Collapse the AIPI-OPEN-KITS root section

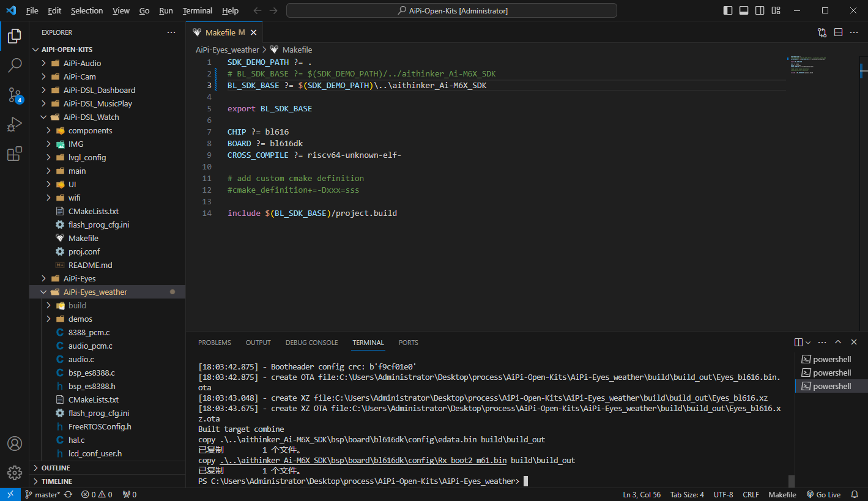[x=107, y=50]
